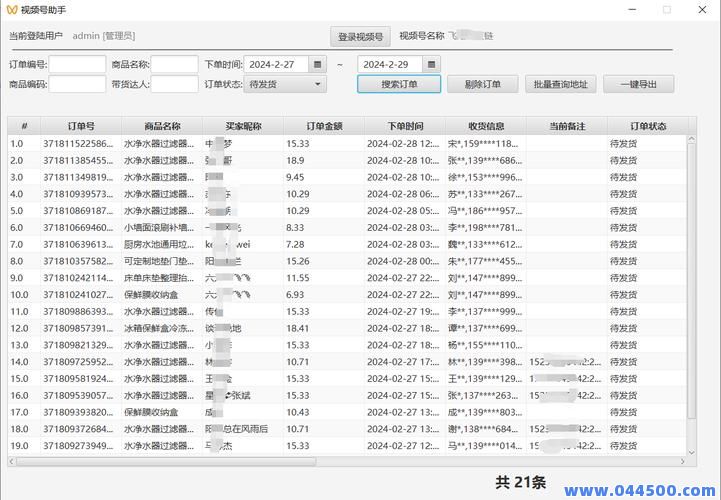The image size is (721, 500).
Task: Expand the 订单状态 dropdown showing 待发货
Action: 285,84
